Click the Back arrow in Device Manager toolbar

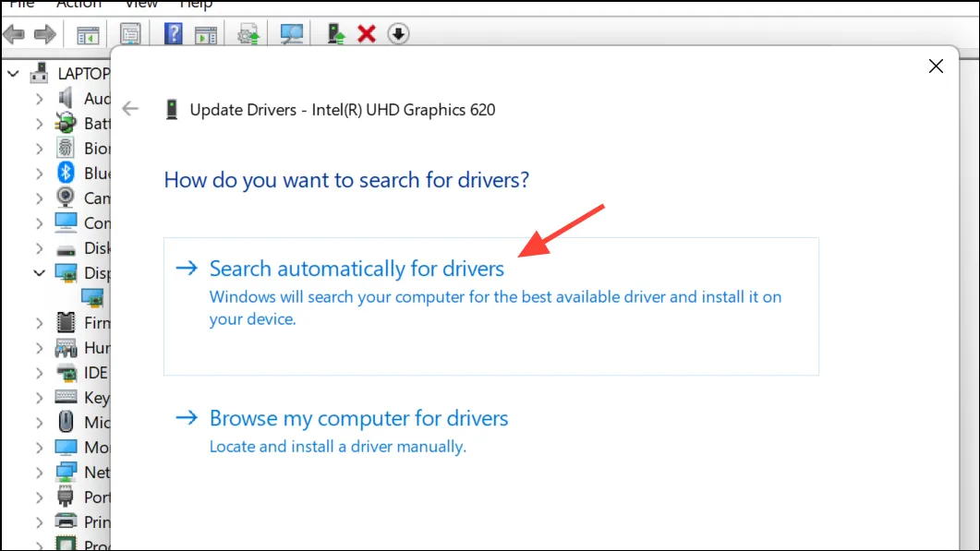click(x=14, y=34)
